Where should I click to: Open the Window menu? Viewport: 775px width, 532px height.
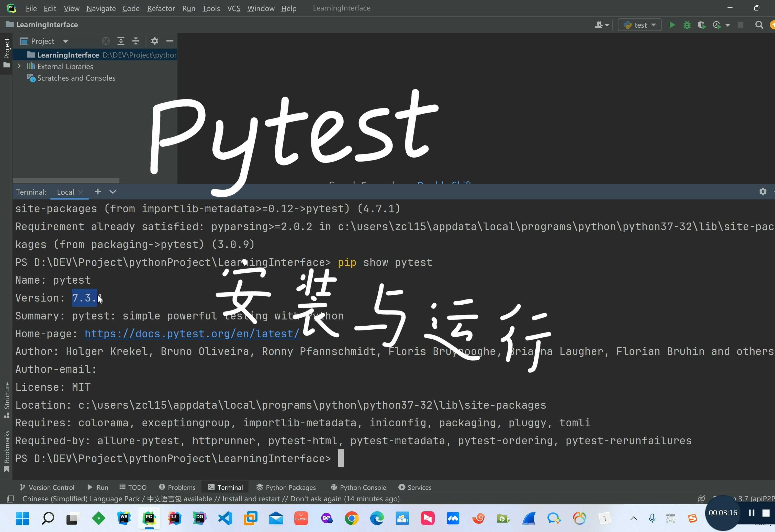coord(261,8)
